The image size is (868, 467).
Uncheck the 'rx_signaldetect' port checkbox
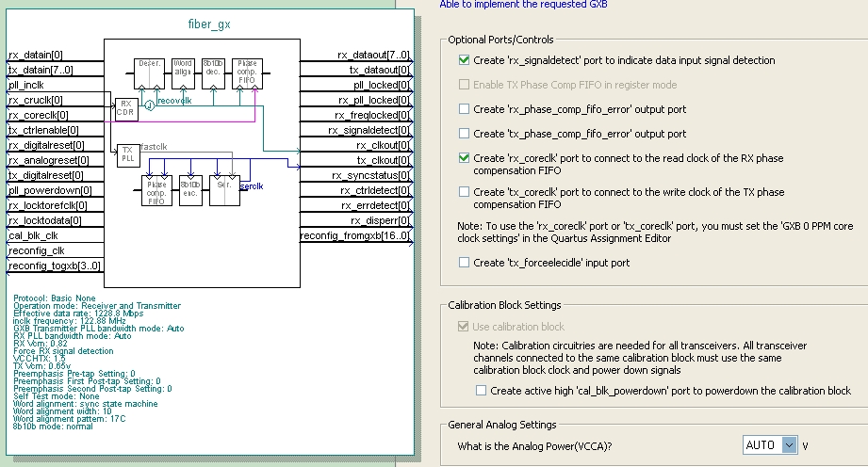464,60
